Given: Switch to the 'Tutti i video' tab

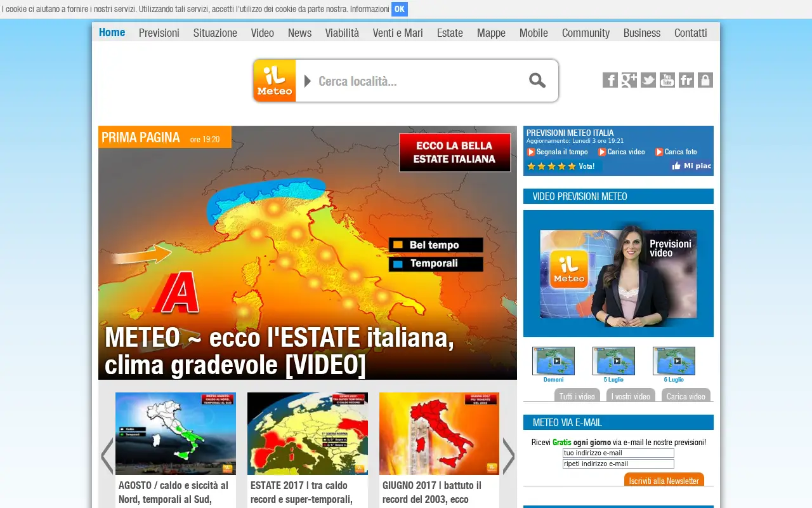Looking at the screenshot, I should (577, 396).
